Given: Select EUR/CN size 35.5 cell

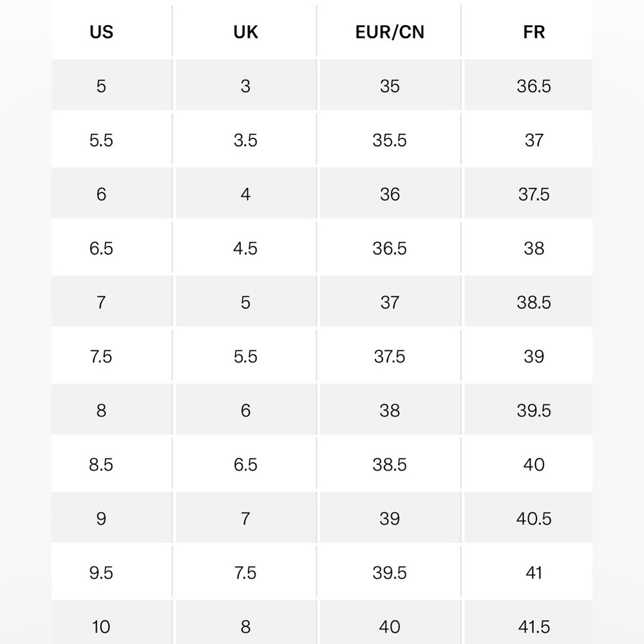Looking at the screenshot, I should pyautogui.click(x=390, y=139).
